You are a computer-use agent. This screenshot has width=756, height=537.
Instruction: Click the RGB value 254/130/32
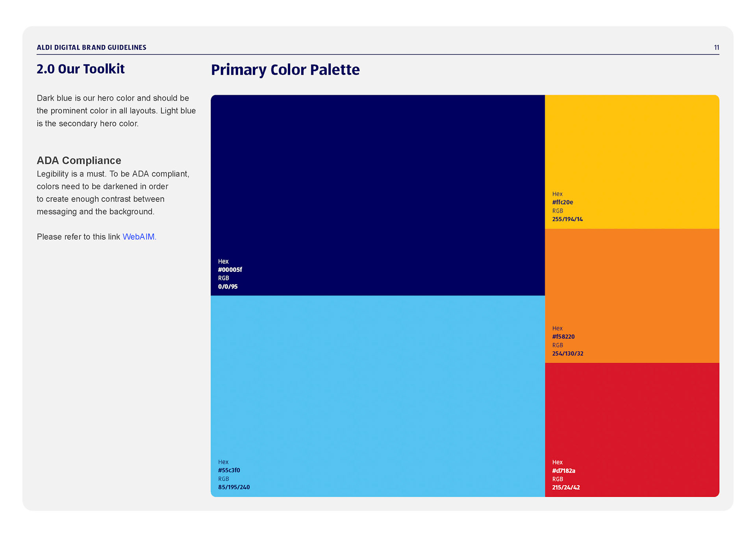point(567,354)
